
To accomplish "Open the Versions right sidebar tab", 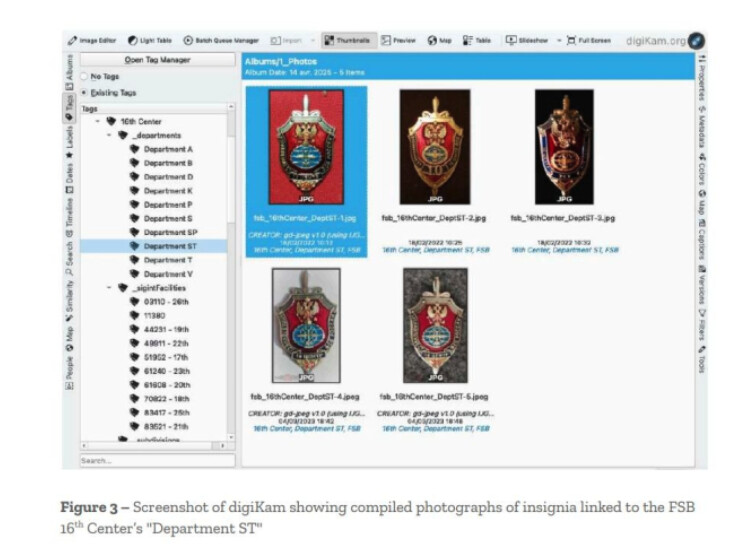I will click(702, 284).
